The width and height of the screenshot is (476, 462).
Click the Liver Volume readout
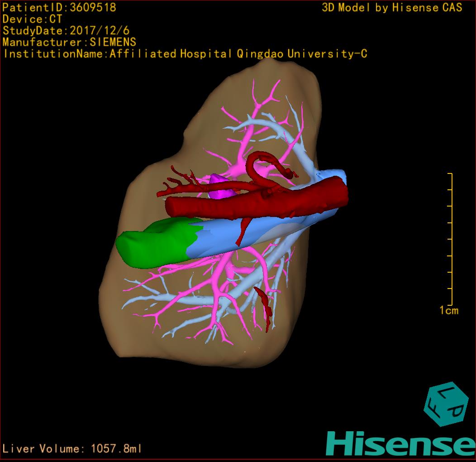coord(72,449)
